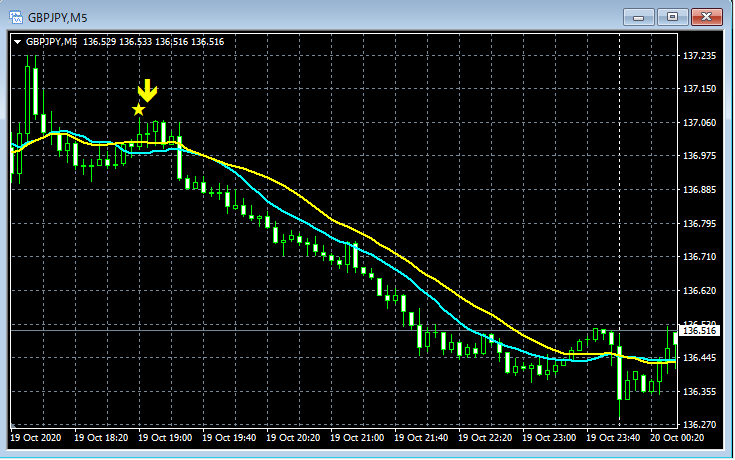Click the 19 Oct 23:40 time label
Screen dimensions: 735x460
click(x=613, y=437)
